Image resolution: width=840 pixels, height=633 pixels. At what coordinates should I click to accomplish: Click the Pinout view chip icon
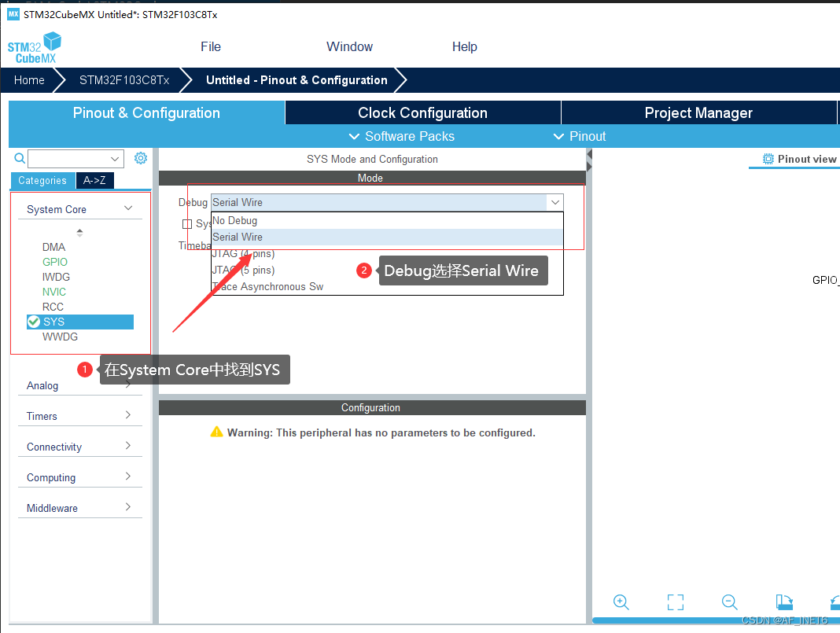tap(768, 159)
